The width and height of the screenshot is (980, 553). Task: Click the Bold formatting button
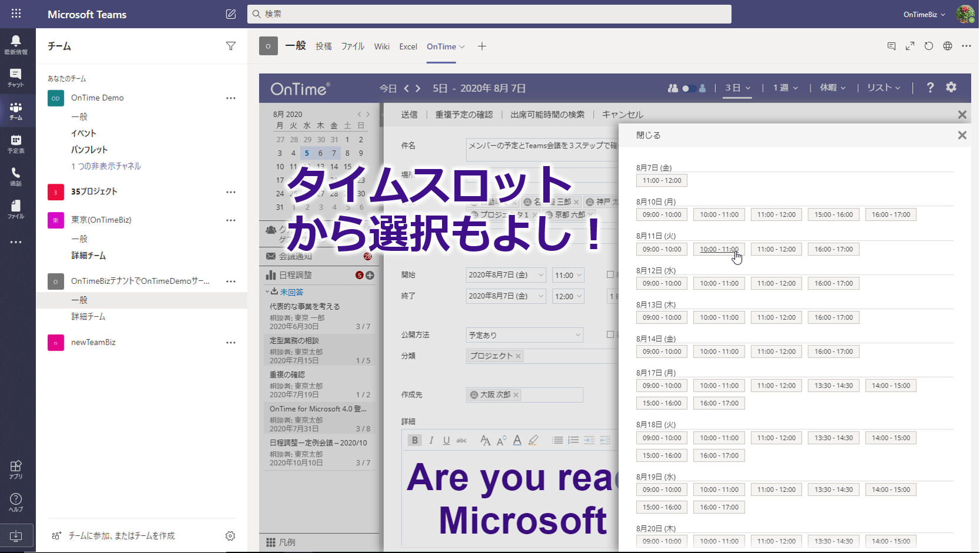415,441
